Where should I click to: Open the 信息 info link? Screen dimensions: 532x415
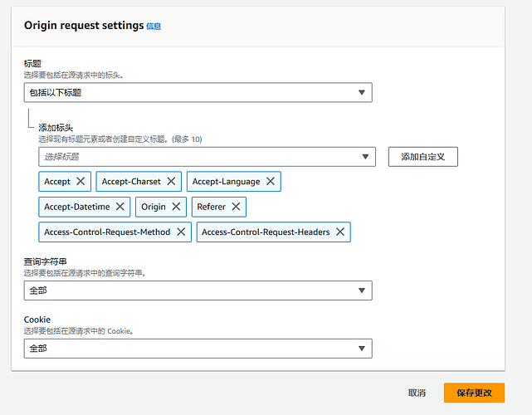(154, 26)
